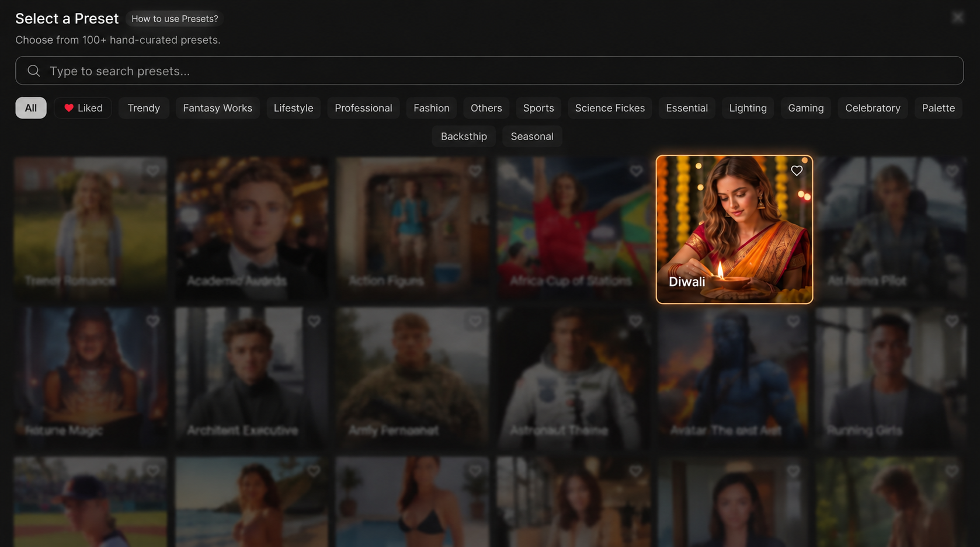Toggle the heart on the Astronaut Theme card
980x547 pixels.
[x=636, y=321]
